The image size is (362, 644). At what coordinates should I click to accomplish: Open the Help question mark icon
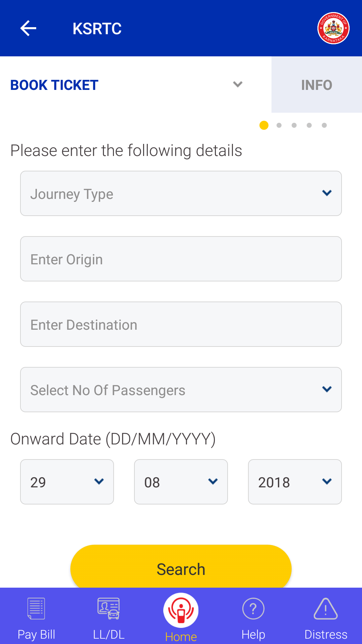253,608
